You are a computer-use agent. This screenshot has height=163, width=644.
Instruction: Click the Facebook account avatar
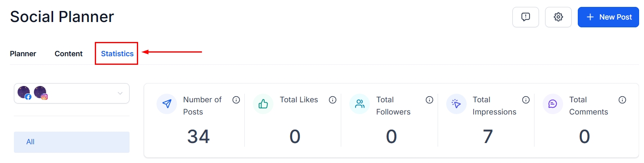pos(24,93)
